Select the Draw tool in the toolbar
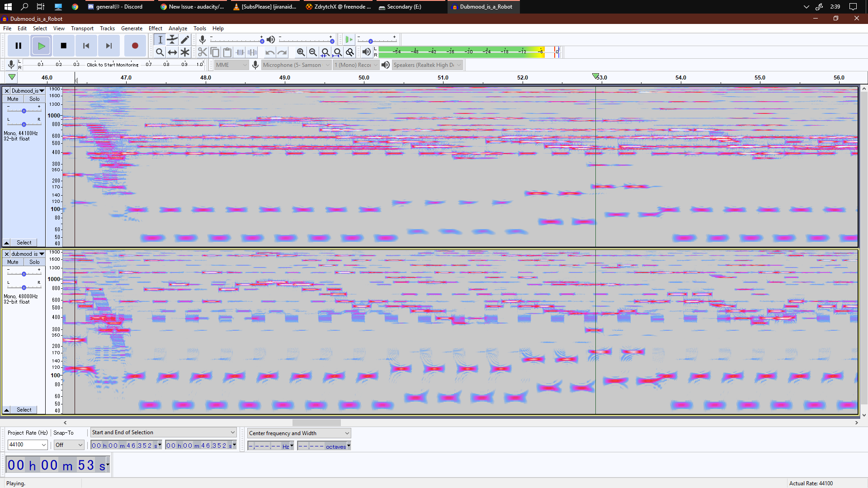Viewport: 868px width, 488px height. click(x=185, y=39)
